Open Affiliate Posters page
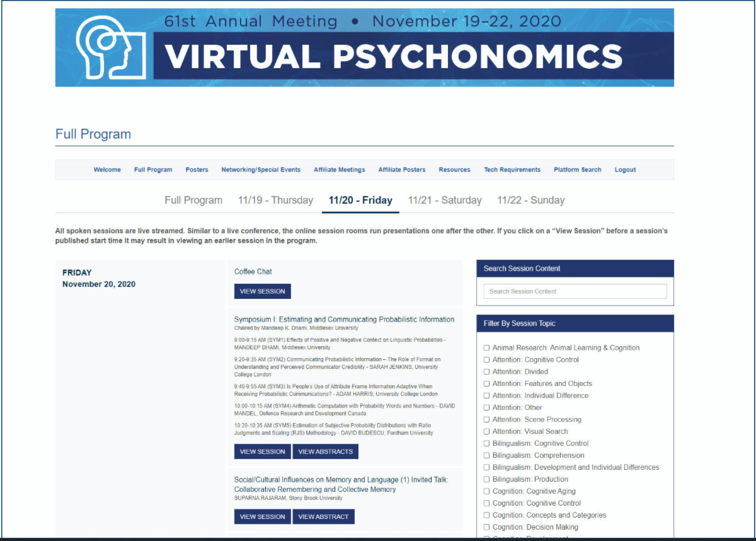This screenshot has width=756, height=541. [402, 170]
